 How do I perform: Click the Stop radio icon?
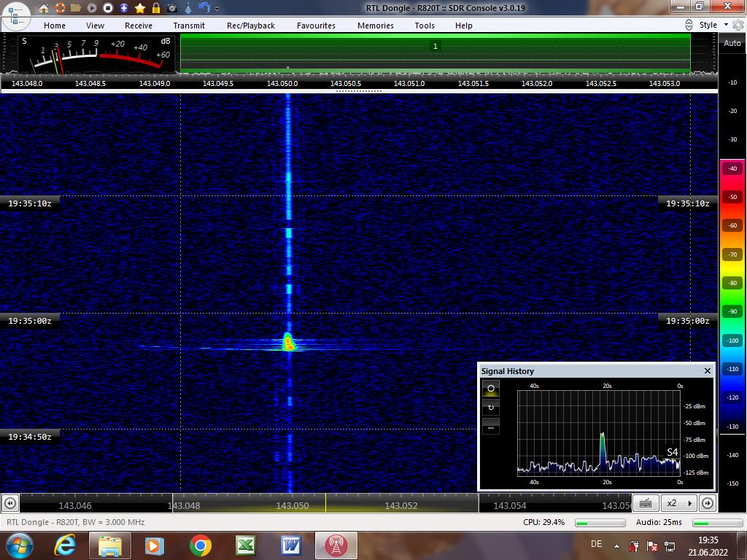point(108,7)
